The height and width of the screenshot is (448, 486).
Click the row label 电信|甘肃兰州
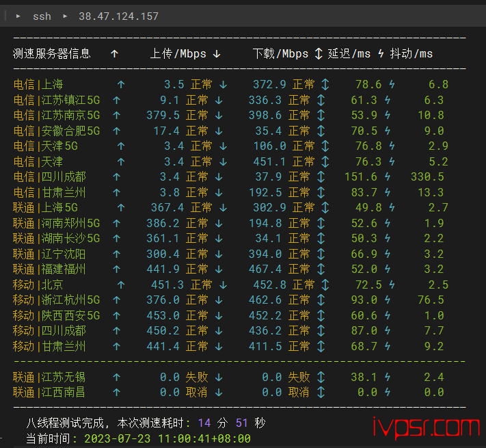pos(50,192)
